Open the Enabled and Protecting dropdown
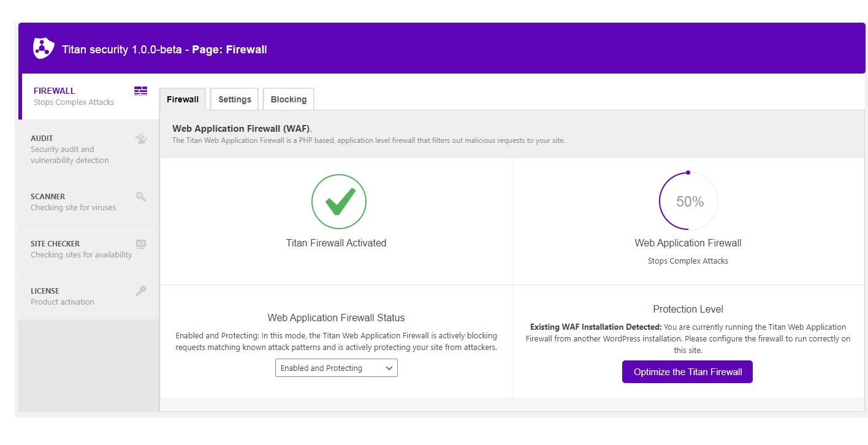Viewport: 868px width, 445px height. click(x=337, y=368)
